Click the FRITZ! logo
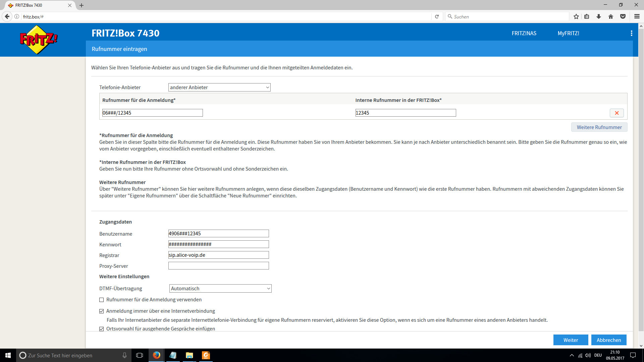The width and height of the screenshot is (644, 362). click(39, 40)
